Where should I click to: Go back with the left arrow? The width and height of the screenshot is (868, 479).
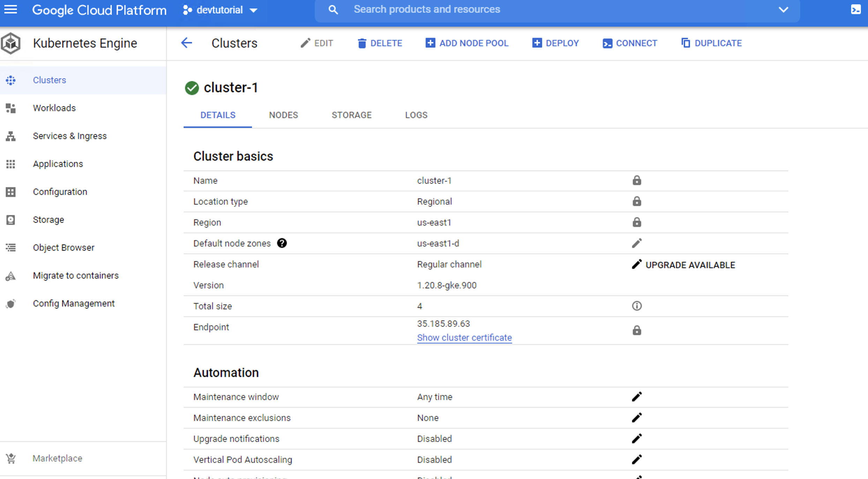187,43
